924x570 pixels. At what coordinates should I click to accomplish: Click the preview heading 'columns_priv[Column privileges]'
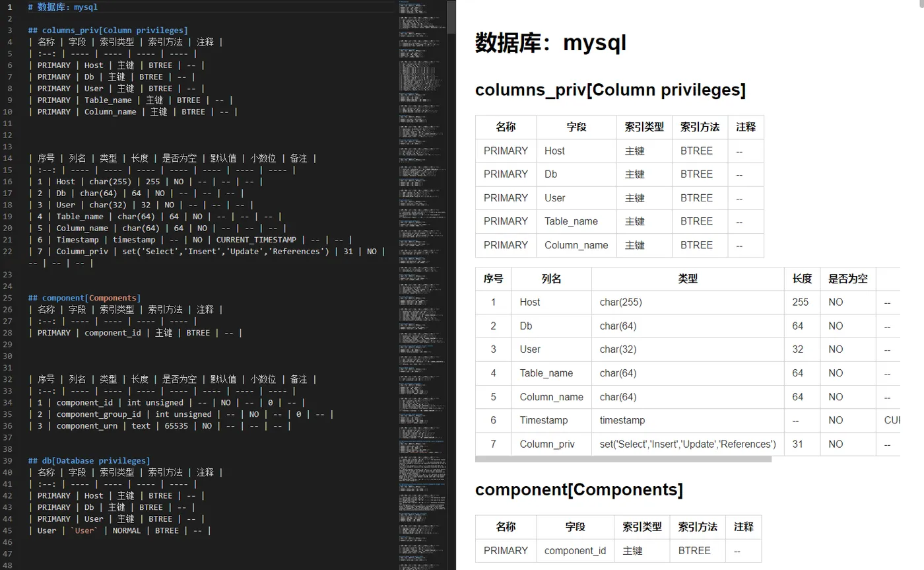[x=610, y=90]
